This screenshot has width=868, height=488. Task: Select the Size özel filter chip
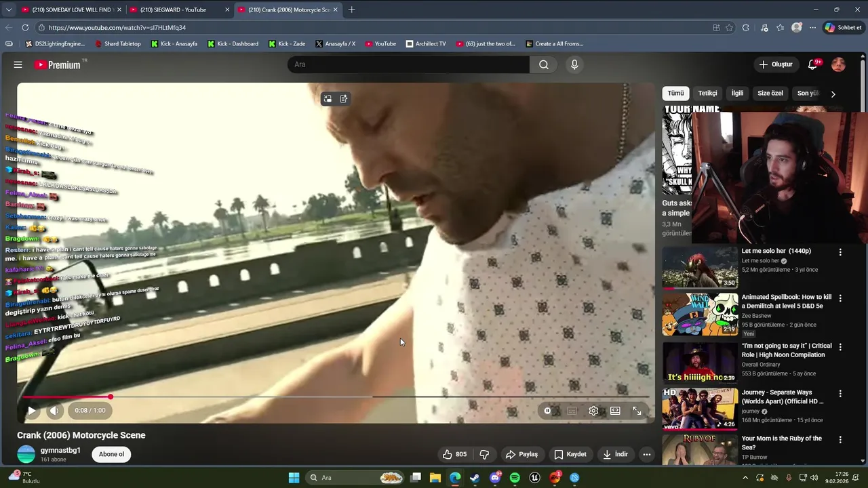point(770,94)
